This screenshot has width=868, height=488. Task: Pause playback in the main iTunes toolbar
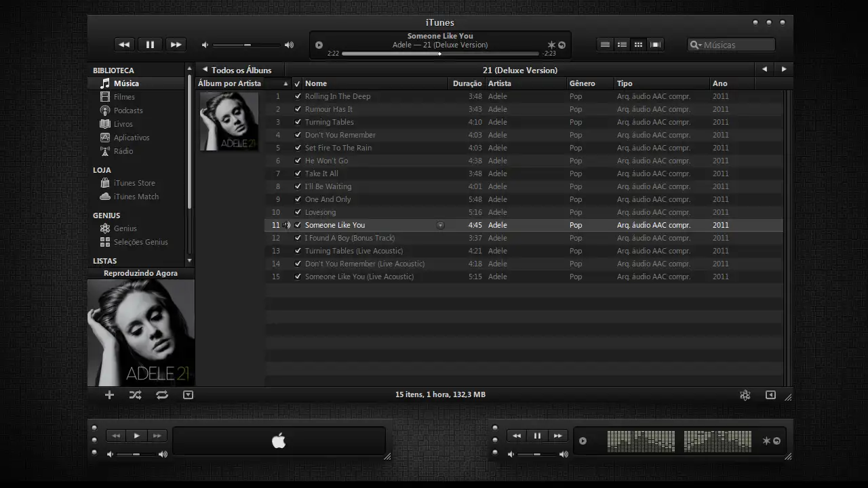(150, 45)
